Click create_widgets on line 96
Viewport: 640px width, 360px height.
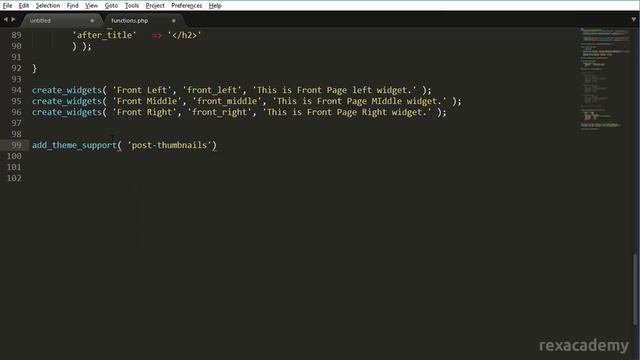(67, 112)
